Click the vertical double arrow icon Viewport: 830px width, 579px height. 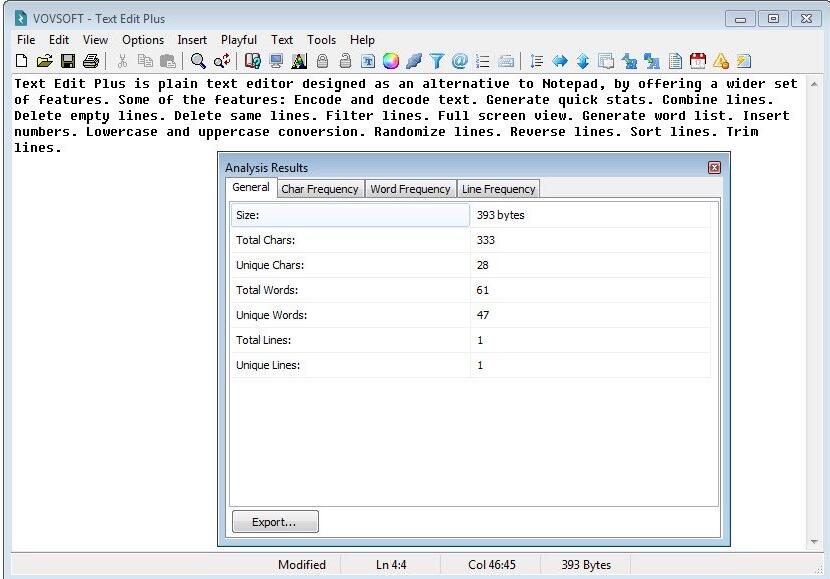pyautogui.click(x=583, y=61)
